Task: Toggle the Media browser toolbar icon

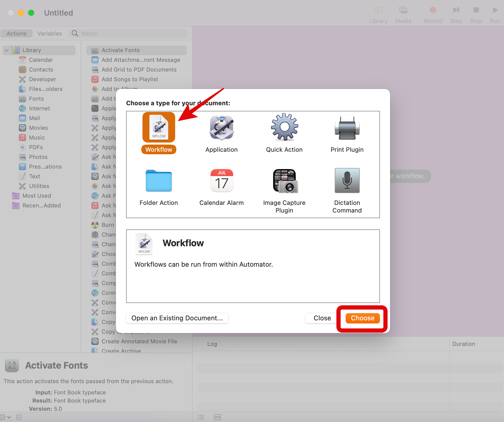Action: pos(403,10)
